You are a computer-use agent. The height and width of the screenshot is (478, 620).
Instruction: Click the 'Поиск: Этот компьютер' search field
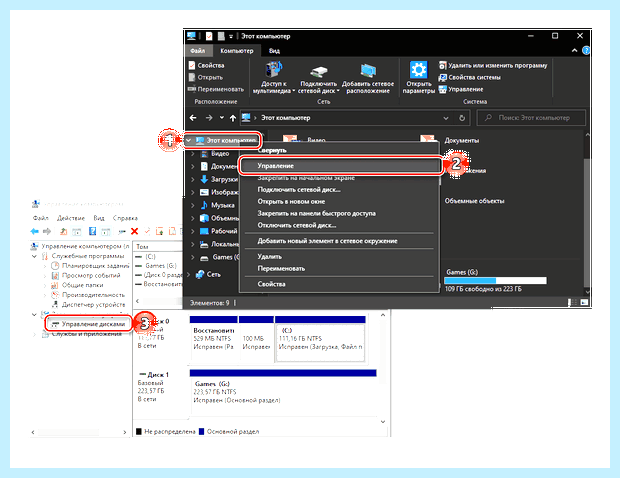[531, 118]
